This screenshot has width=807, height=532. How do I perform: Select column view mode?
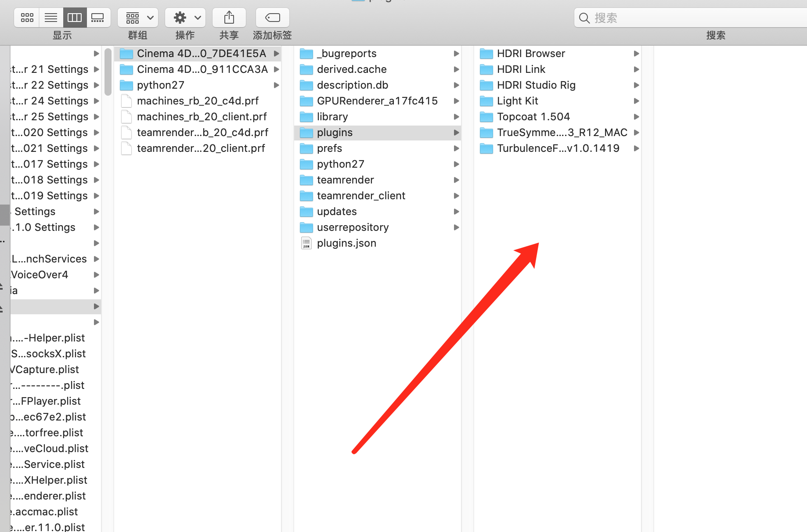pos(74,18)
